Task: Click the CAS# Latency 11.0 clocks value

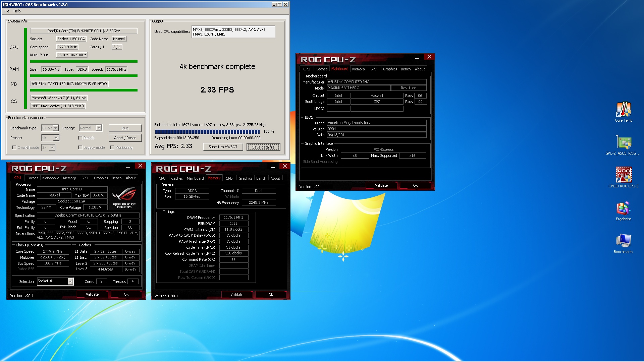Action: coord(234,229)
